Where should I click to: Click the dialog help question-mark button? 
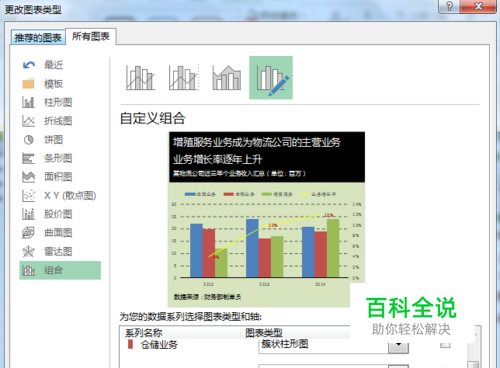pos(449,6)
